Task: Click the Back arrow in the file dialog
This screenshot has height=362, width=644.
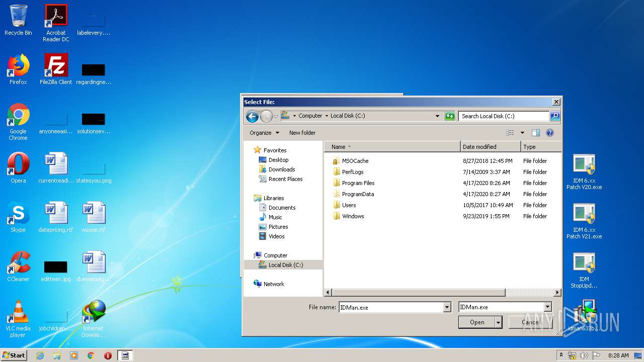Action: pos(252,117)
